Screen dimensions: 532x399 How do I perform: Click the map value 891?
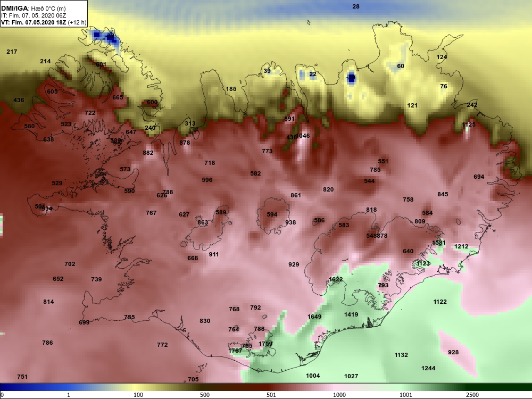(289, 119)
